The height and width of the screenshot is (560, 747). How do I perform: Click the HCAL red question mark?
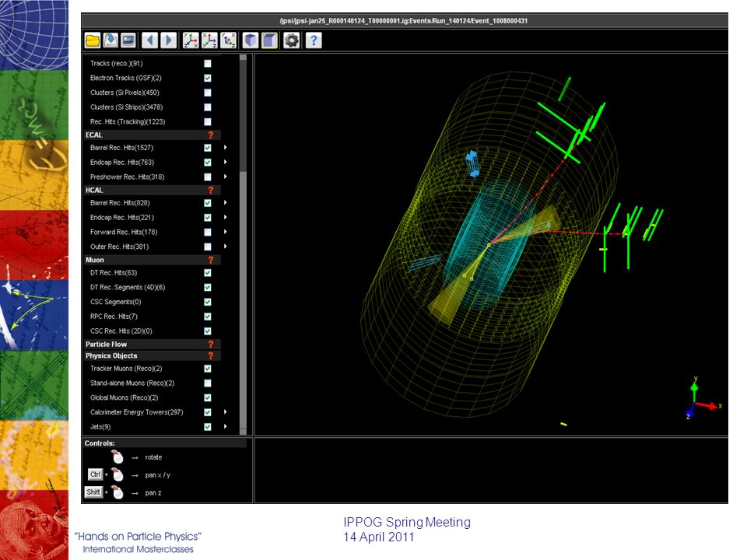coord(211,191)
